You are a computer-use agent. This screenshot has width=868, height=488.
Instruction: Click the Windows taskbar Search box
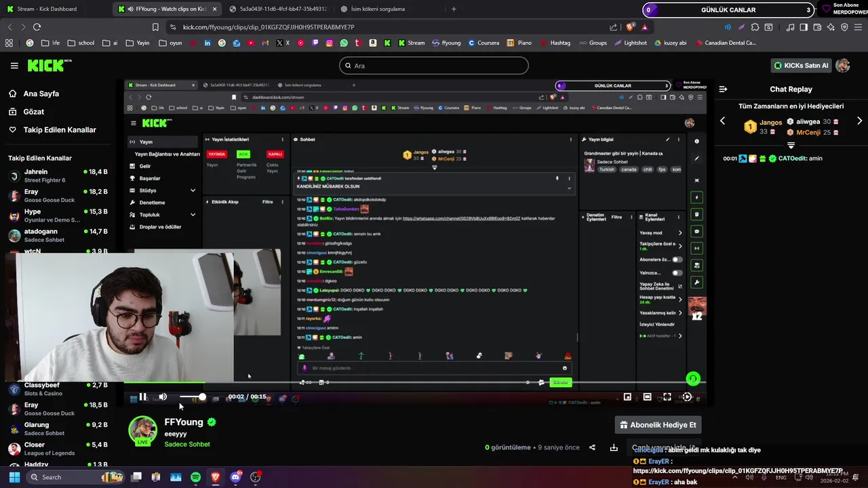point(75,477)
